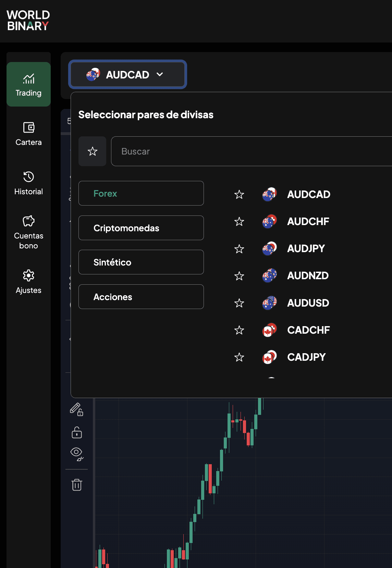The height and width of the screenshot is (568, 392).
Task: Click the trash icon to delete drawings
Action: click(77, 485)
